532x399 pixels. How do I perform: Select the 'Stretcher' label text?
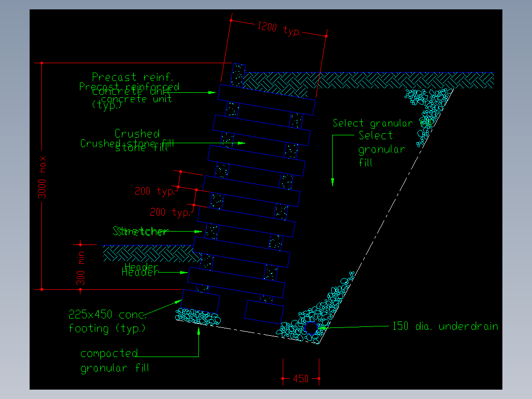[141, 231]
